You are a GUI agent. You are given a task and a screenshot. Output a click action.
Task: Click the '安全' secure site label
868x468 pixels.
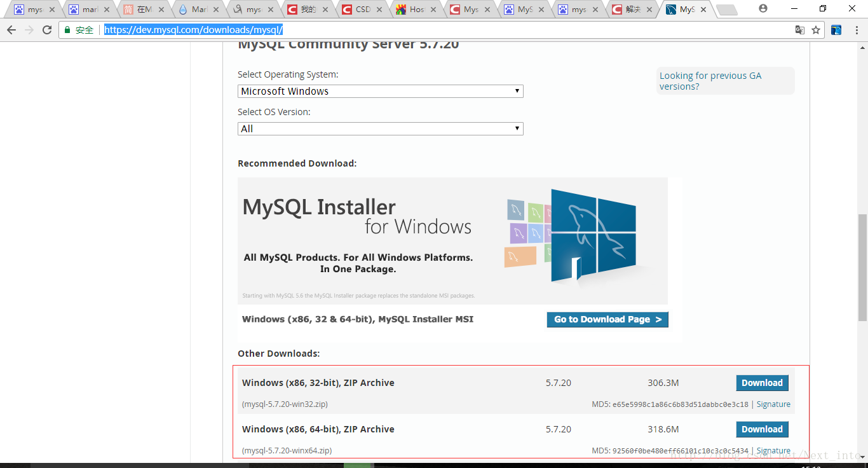(x=85, y=30)
